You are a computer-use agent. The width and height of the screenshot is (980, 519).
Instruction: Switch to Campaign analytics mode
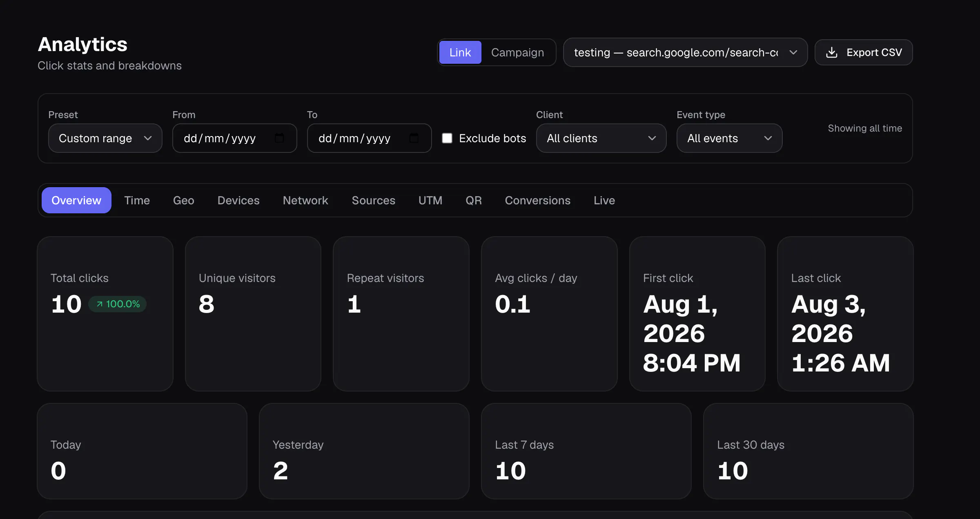[517, 52]
